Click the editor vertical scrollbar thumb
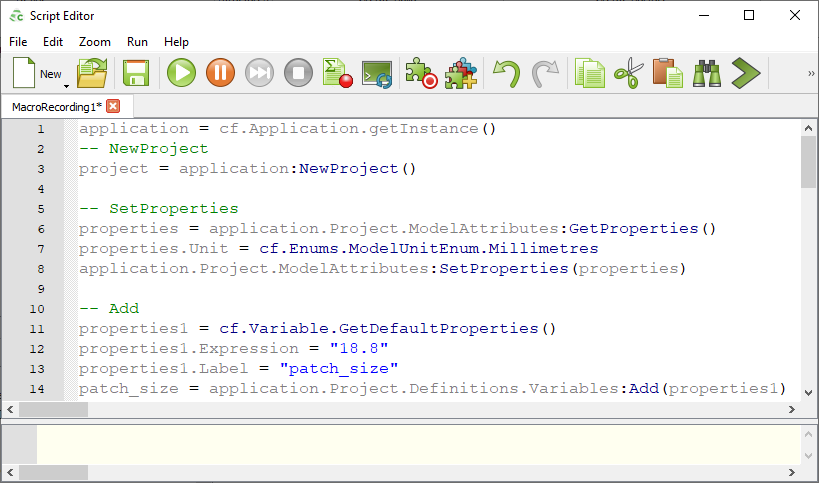Screen dimensions: 819x483 coord(808,162)
